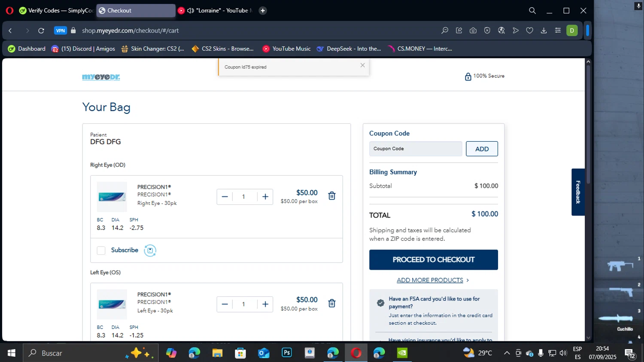Screen dimensions: 644x362
Task: Open the notification center icon
Action: pyautogui.click(x=630, y=353)
